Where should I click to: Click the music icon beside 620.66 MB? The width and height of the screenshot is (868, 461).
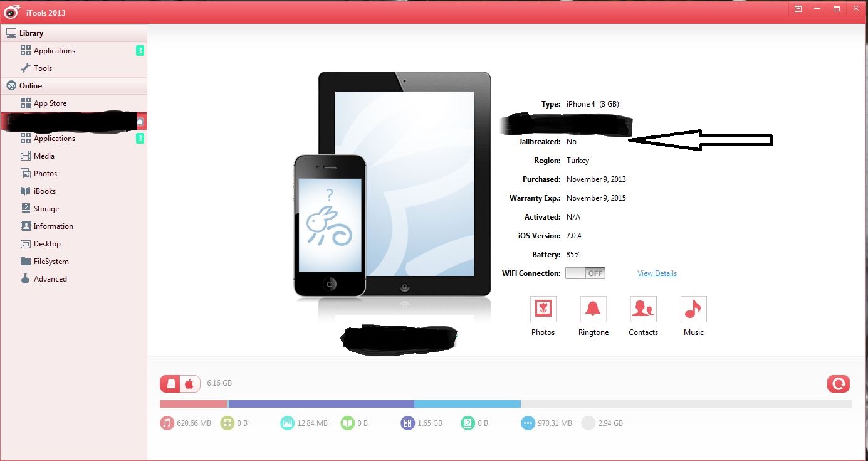[167, 423]
